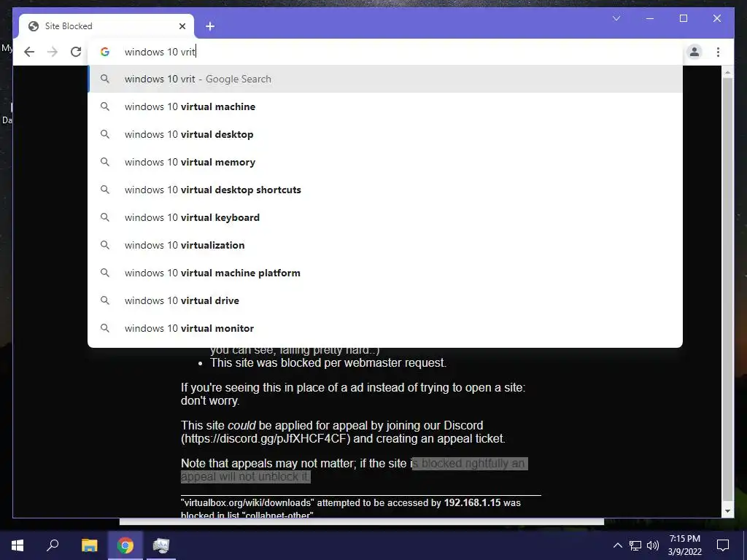Viewport: 747px width, 560px height.
Task: Reload the current page
Action: (x=76, y=52)
